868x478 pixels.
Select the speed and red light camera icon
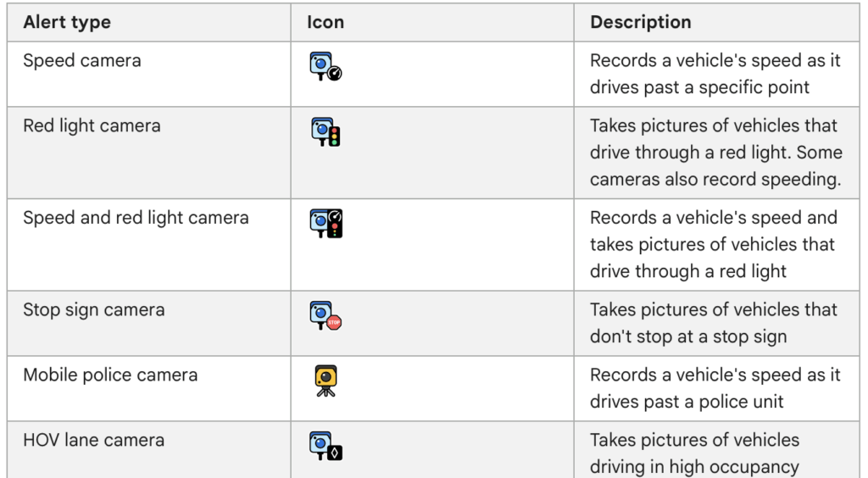click(x=326, y=224)
